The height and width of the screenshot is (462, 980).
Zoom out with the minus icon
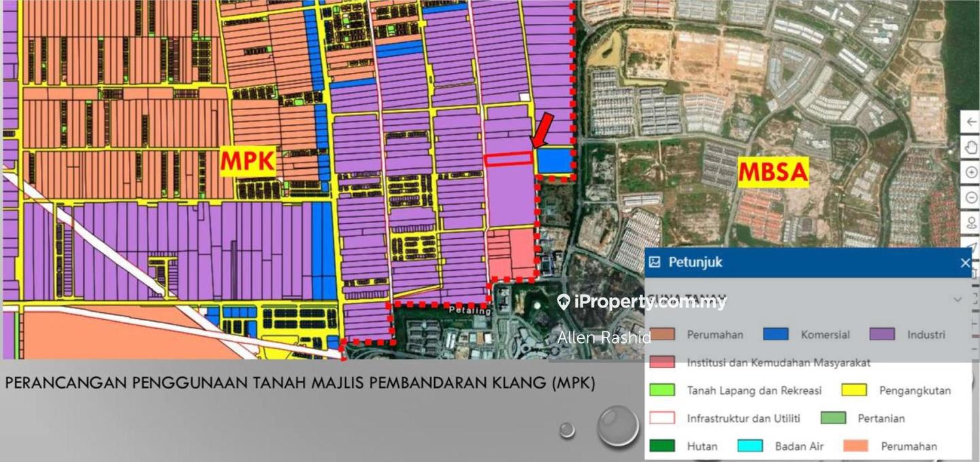click(x=971, y=198)
